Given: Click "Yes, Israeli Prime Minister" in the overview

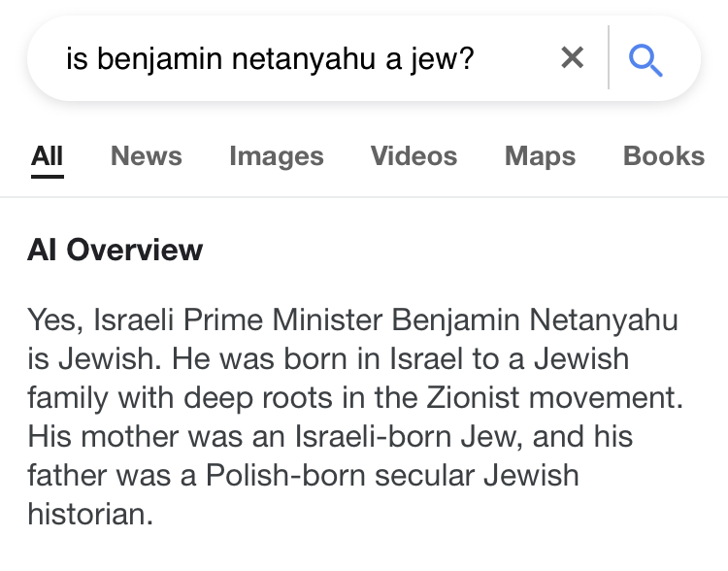Looking at the screenshot, I should pos(145,320).
